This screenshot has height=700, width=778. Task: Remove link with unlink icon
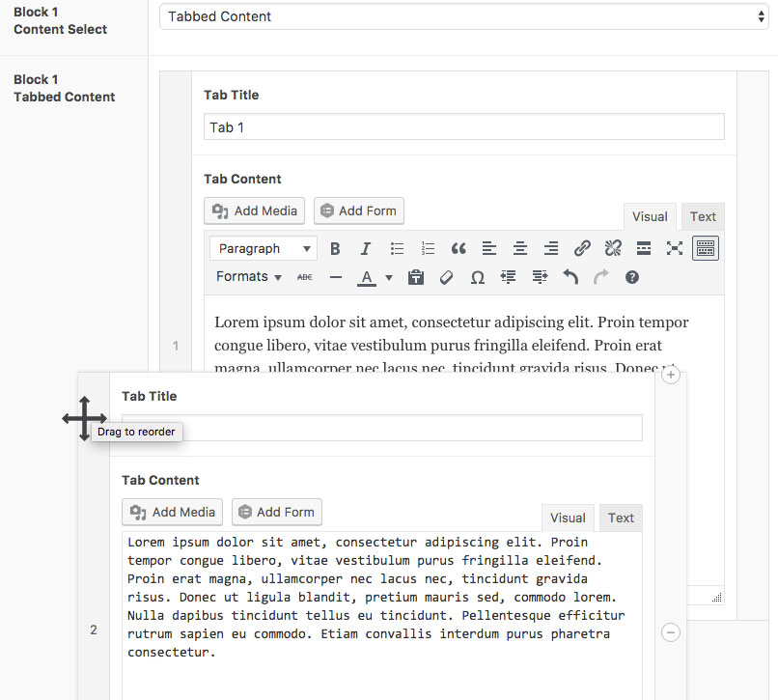coord(613,248)
